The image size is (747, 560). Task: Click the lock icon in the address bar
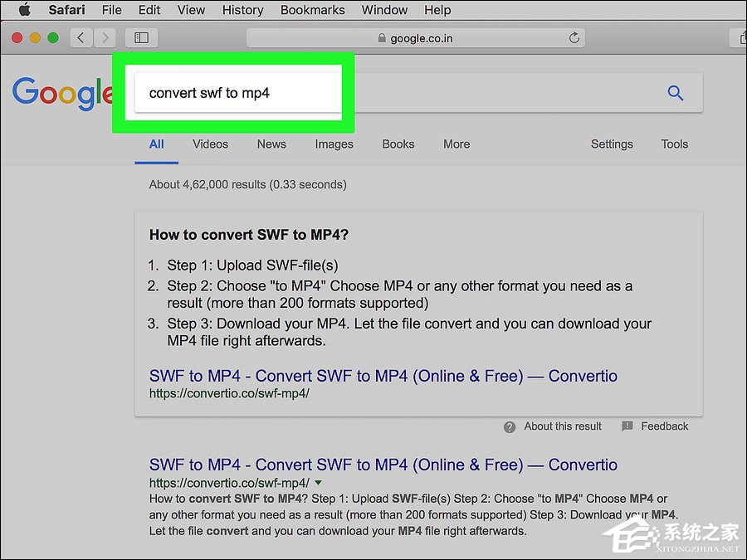pyautogui.click(x=382, y=37)
